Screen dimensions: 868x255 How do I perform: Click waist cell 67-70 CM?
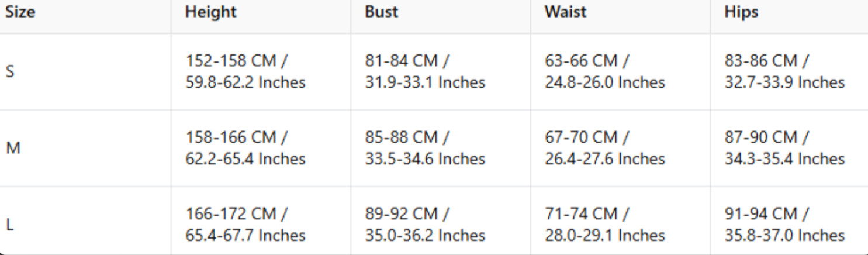click(x=604, y=148)
